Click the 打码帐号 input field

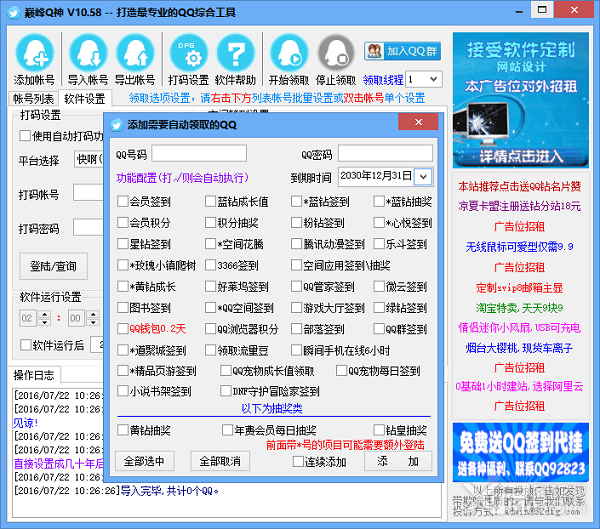tap(88, 193)
